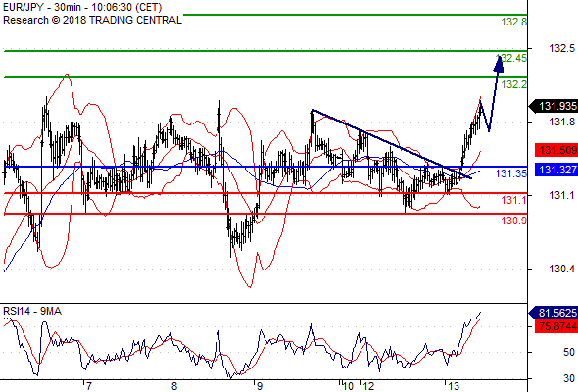Screen dimensions: 578x392
Task: Click the 131.1 price axis value on right
Action: (561, 195)
